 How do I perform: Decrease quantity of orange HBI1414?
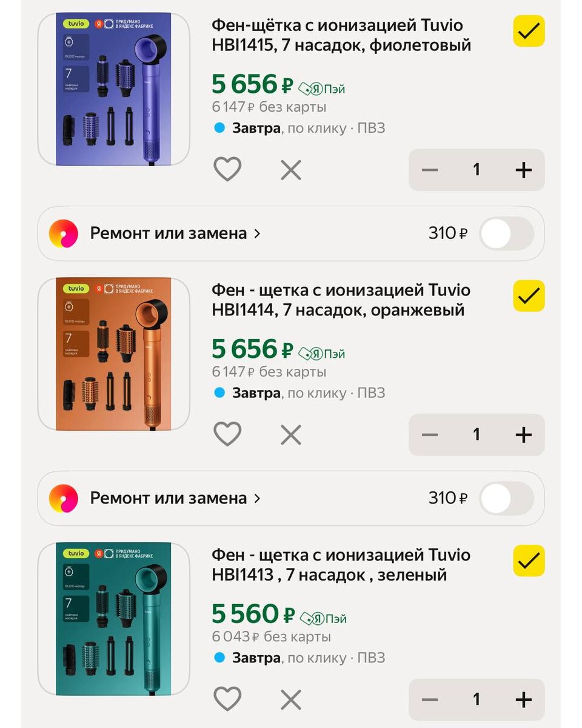(429, 434)
